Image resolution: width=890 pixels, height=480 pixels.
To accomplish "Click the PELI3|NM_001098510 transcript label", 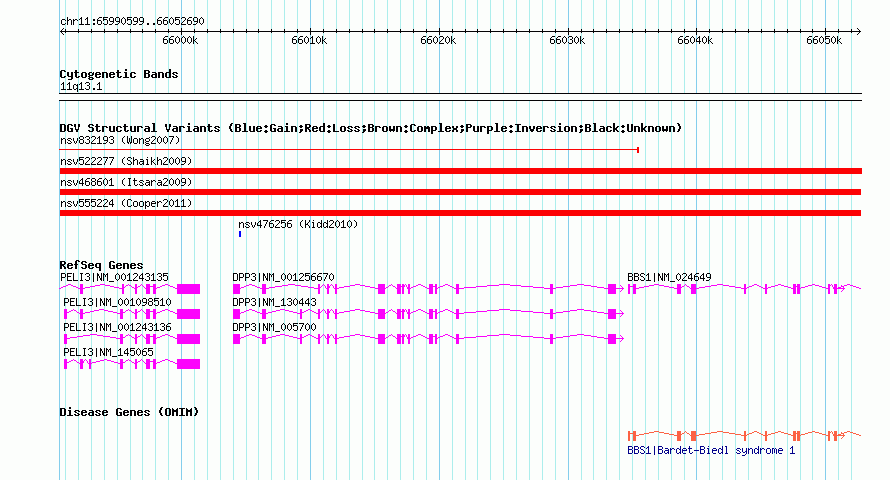I will (117, 302).
